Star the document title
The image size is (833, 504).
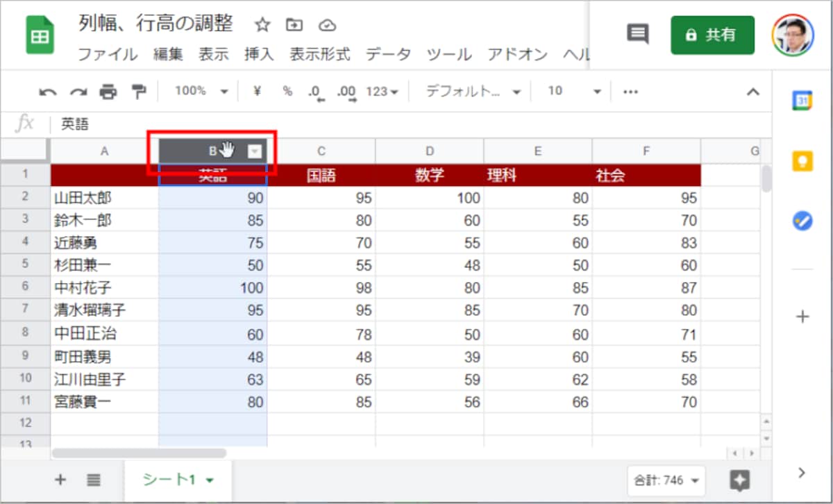pos(262,25)
